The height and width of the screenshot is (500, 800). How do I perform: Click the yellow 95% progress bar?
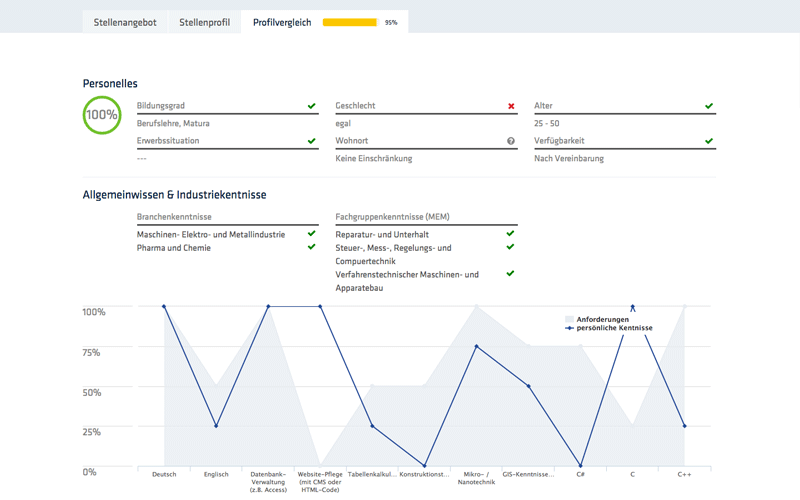tap(350, 22)
